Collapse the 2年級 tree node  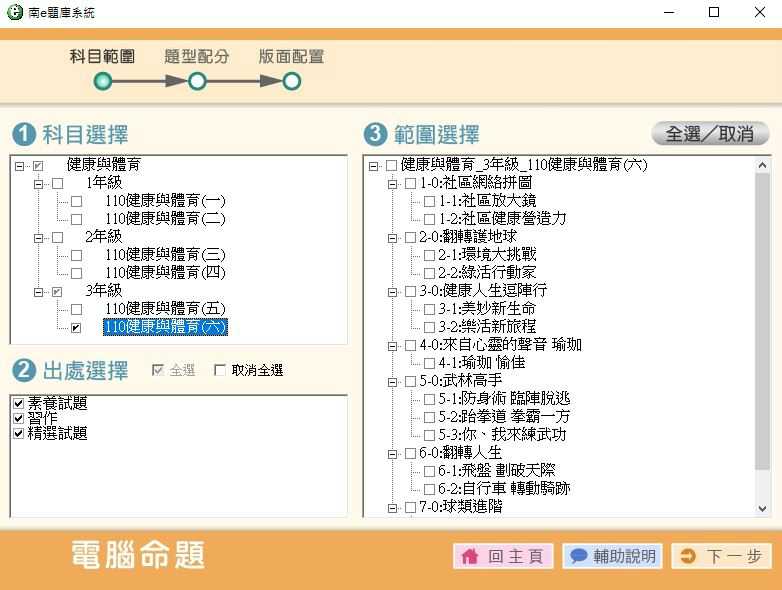tap(38, 238)
